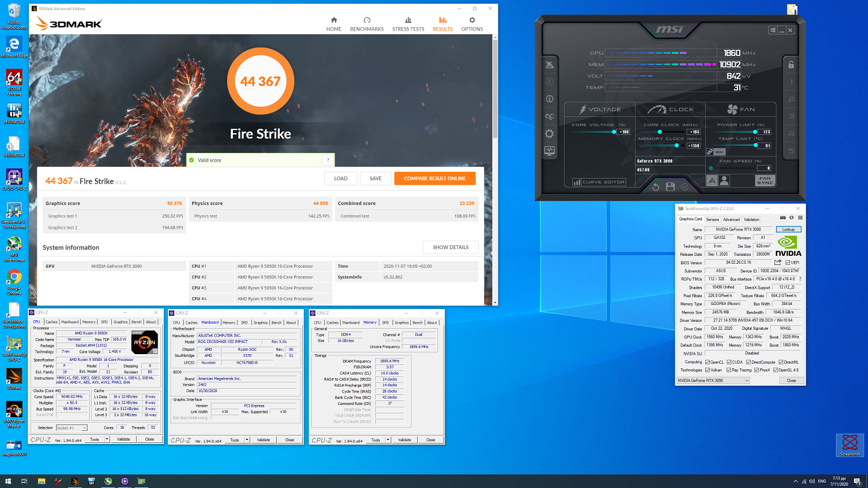
Task: Switch to the BENCHMARKS tab in 3DMark
Action: coord(367,24)
